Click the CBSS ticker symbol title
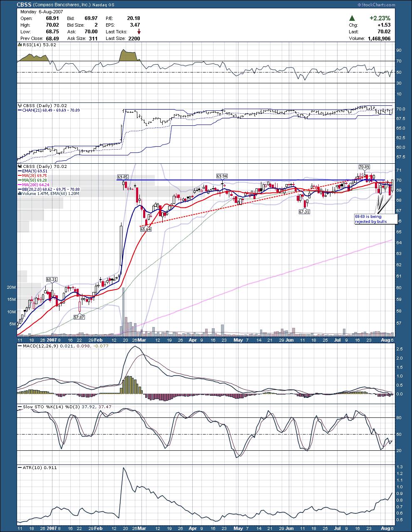The image size is (412, 532). click(x=24, y=5)
